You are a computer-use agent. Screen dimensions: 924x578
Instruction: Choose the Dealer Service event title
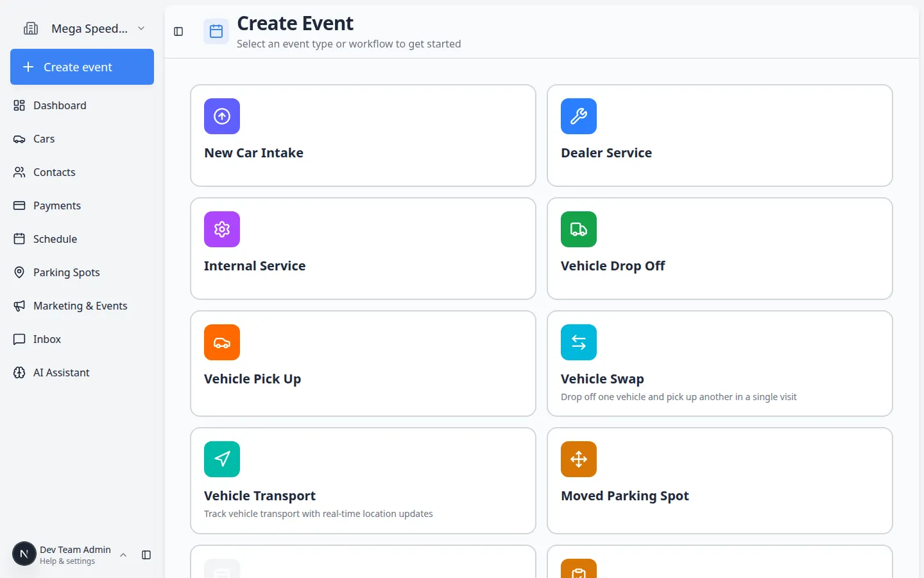point(606,153)
